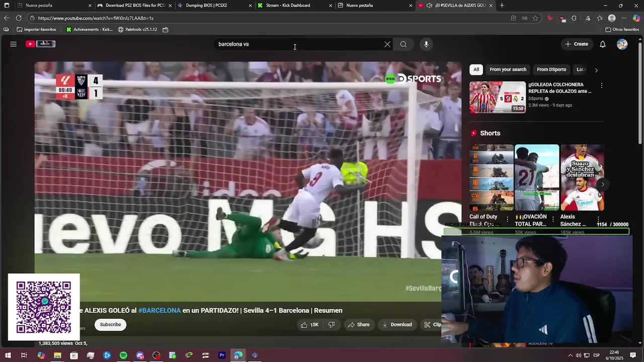
Task: Switch to the Stream - Kick Dashboard tab
Action: (294, 6)
